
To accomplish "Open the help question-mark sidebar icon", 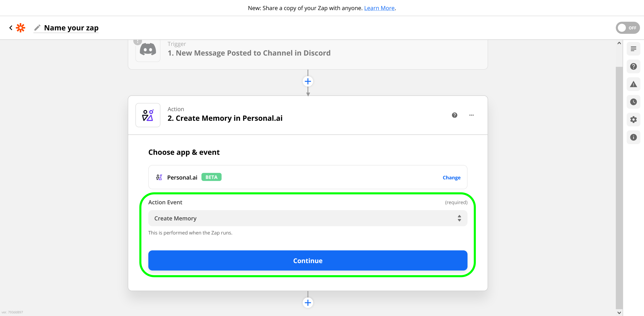I will point(633,66).
